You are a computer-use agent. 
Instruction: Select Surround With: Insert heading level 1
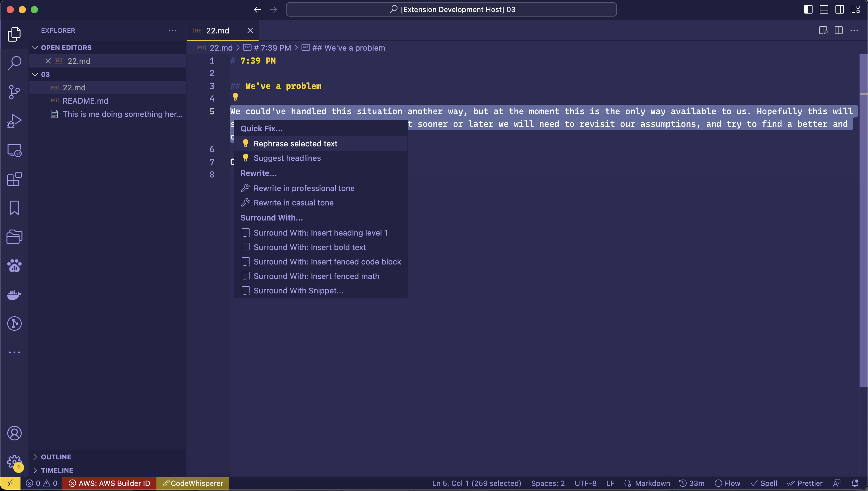coord(321,233)
